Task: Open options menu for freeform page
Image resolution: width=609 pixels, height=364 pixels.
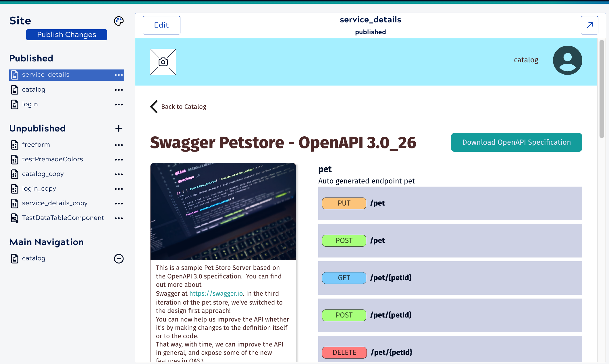Action: pyautogui.click(x=119, y=145)
